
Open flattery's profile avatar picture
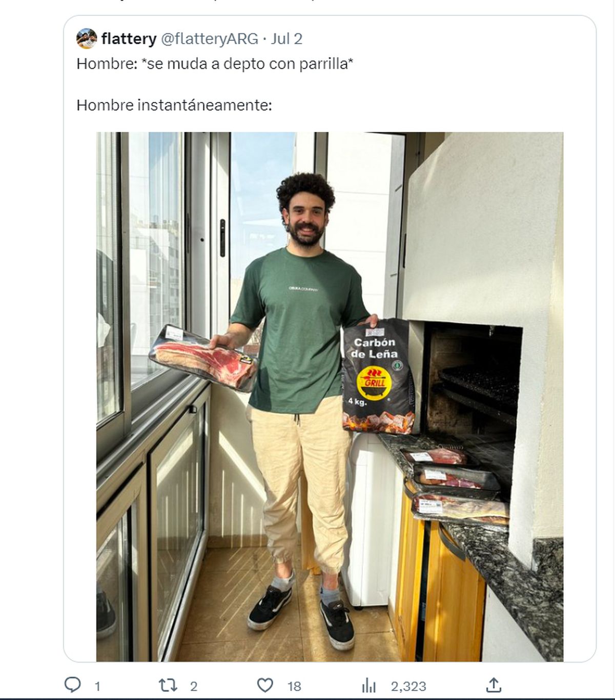click(x=87, y=38)
